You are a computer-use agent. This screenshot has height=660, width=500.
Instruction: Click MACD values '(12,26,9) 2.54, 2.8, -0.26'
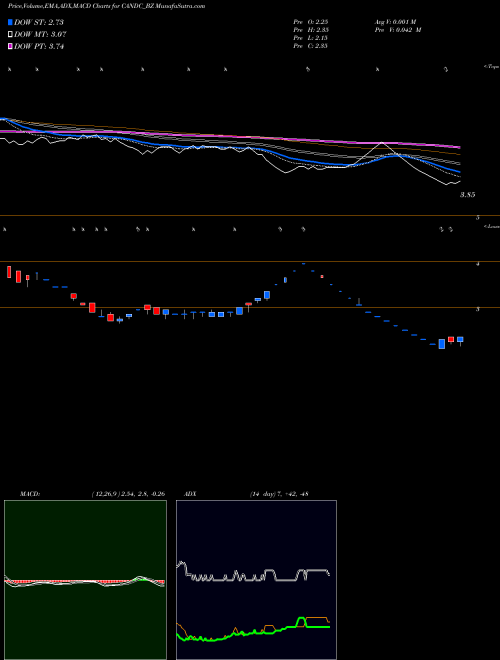click(128, 494)
